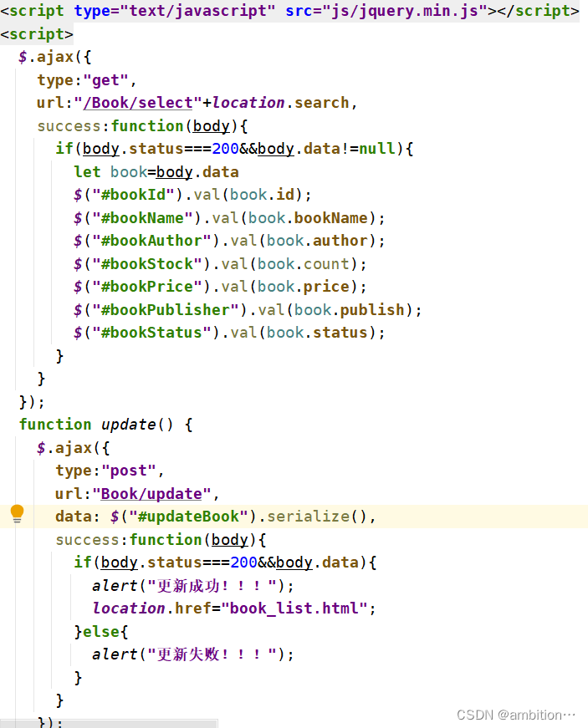Click the alert("更新成功！！！") line
Image resolution: width=588 pixels, height=728 pixels.
(x=192, y=585)
